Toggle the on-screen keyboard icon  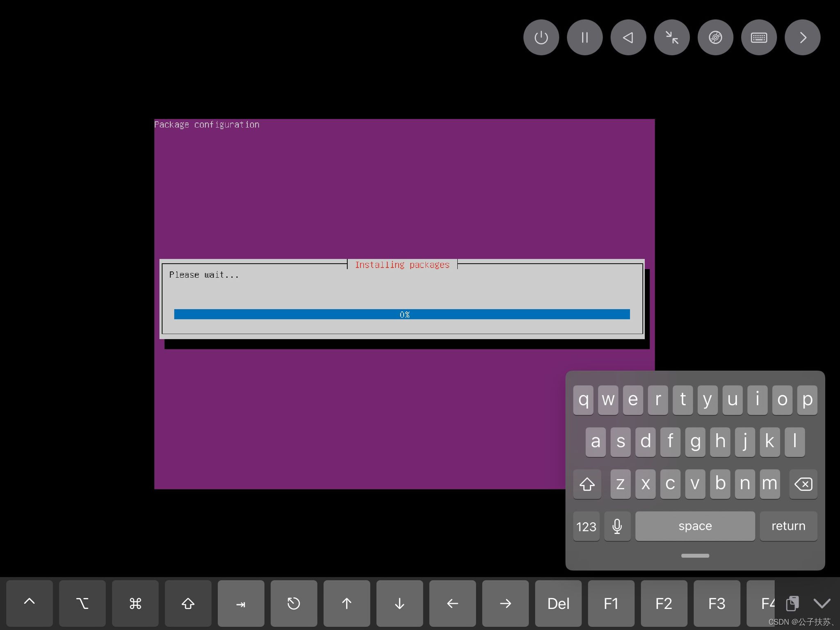[759, 37]
